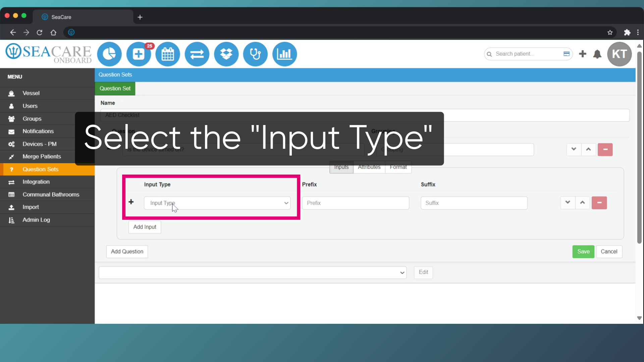
Task: Open Merge Patients in the side menu
Action: pos(47,157)
